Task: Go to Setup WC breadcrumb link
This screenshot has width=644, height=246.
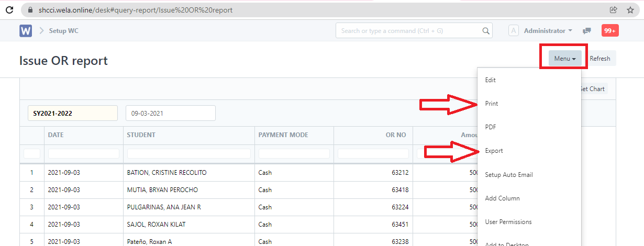Action: [x=63, y=31]
